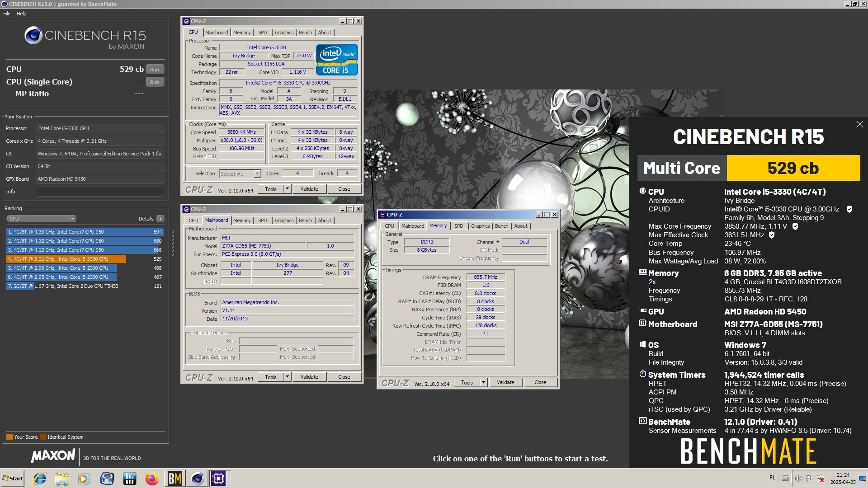Screen dimensions: 868x488
Task: Open About tab in CPU-Z Memory window
Action: [x=521, y=226]
